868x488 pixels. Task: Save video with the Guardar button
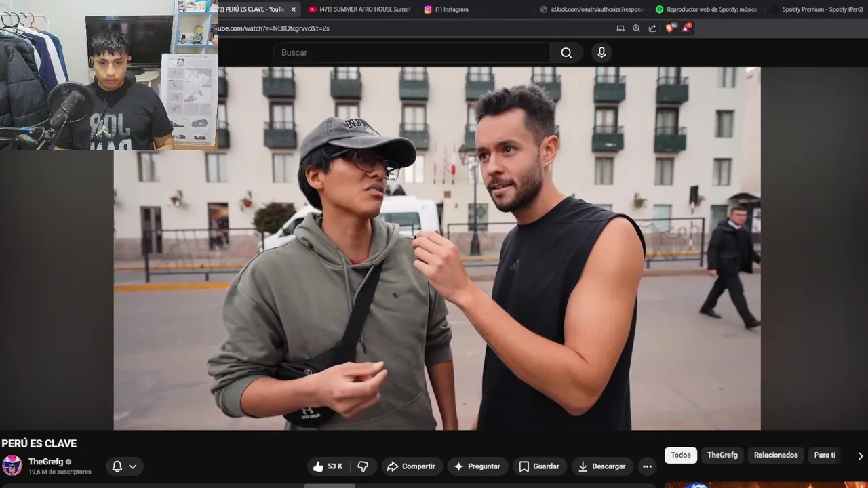click(539, 466)
